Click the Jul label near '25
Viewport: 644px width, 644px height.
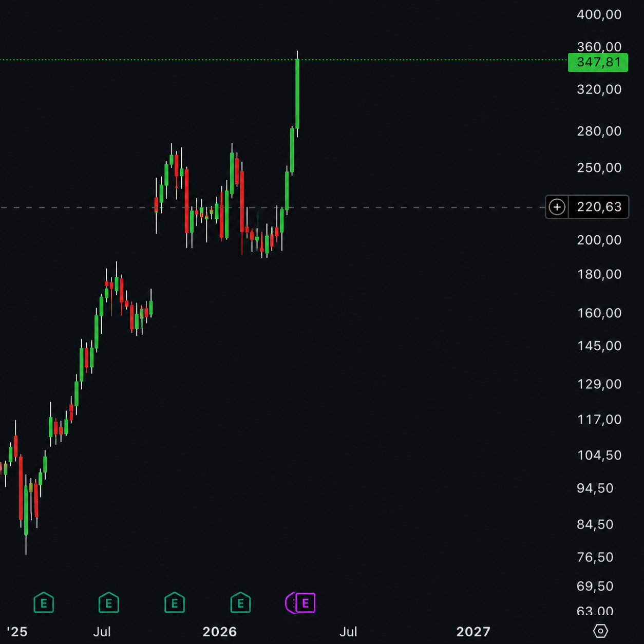point(102,631)
